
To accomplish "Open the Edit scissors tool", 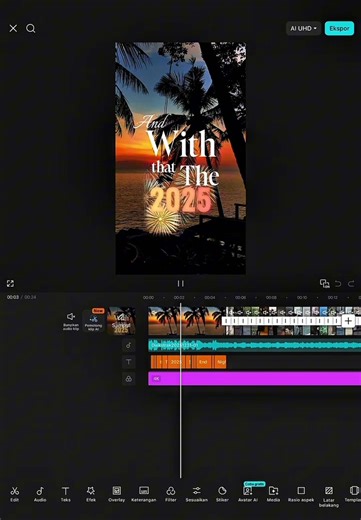I will coord(14,494).
